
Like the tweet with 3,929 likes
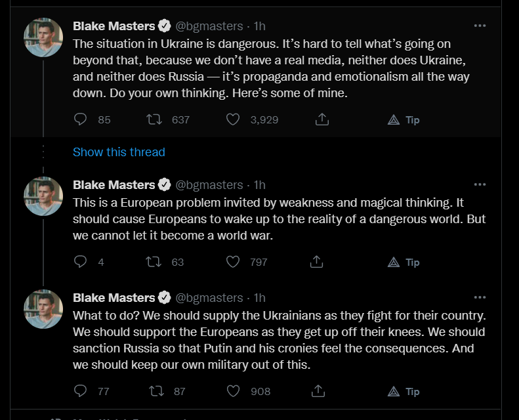tap(233, 119)
